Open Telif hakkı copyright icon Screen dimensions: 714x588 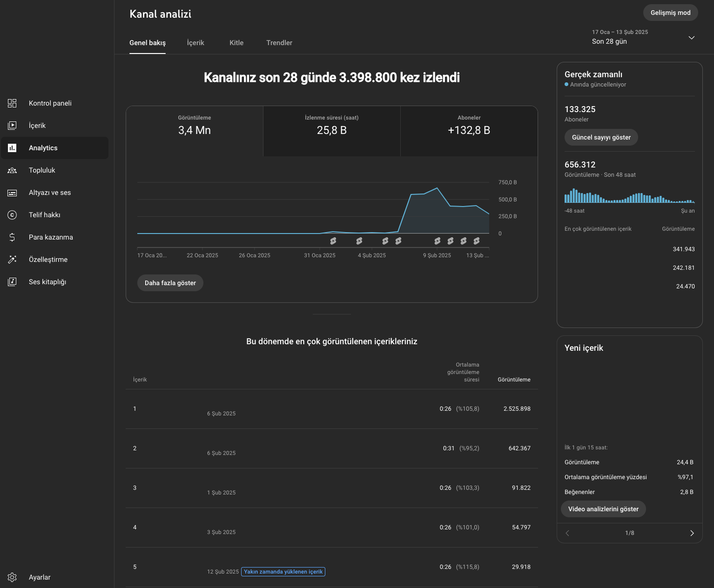click(x=12, y=215)
